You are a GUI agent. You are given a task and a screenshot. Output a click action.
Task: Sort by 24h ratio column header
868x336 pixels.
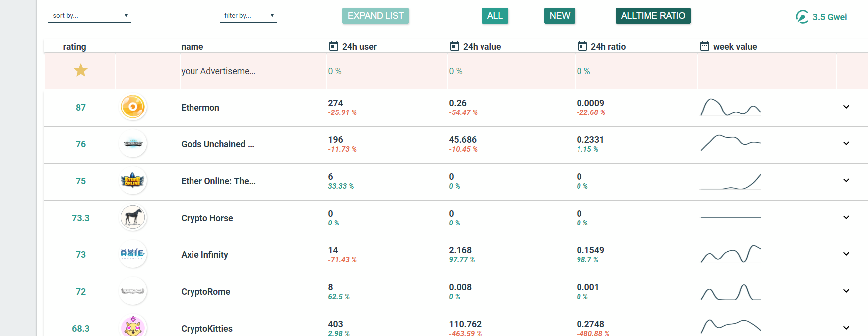tap(608, 46)
